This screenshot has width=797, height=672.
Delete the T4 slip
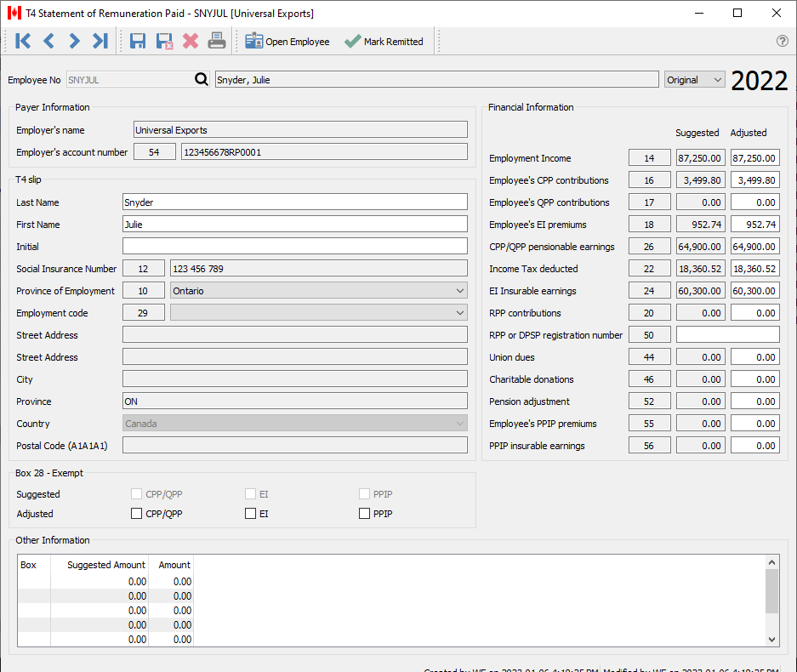point(191,40)
